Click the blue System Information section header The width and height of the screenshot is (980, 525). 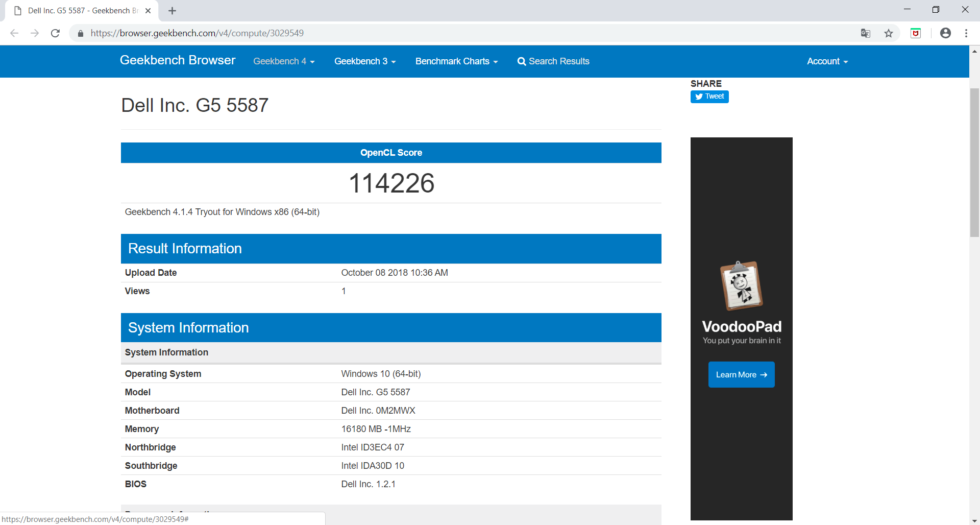[x=391, y=327]
